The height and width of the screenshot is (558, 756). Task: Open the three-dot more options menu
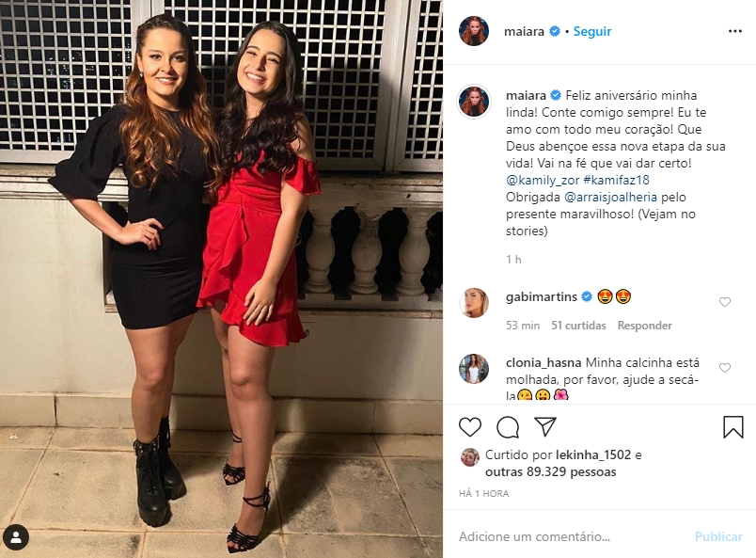734,31
